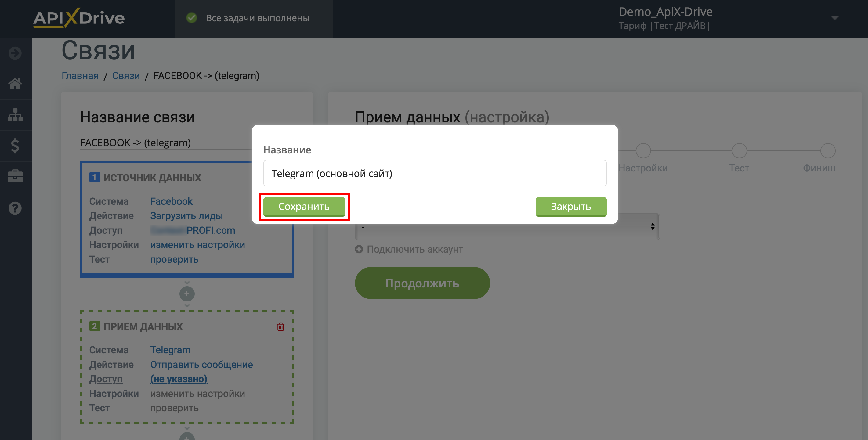Click the (не указано) access link
The image size is (868, 440).
(x=179, y=379)
